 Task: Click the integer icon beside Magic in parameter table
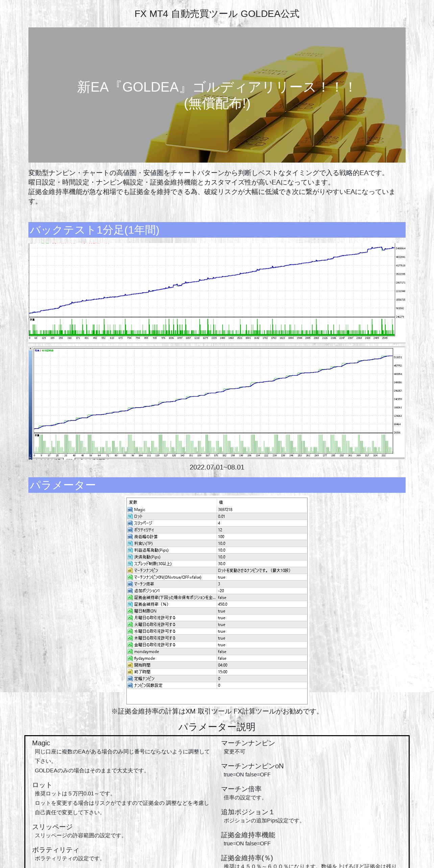130,510
